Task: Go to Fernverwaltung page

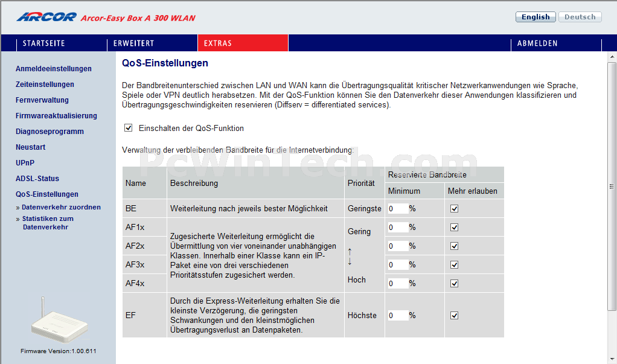Action: [x=42, y=100]
